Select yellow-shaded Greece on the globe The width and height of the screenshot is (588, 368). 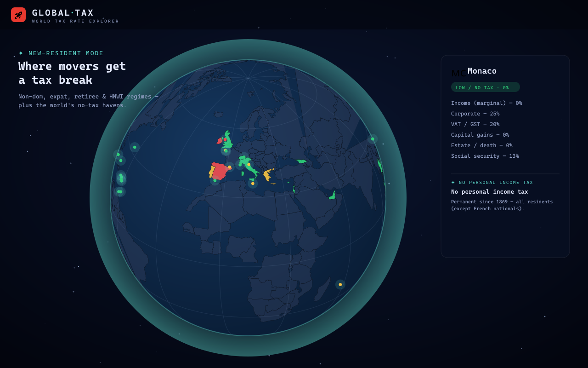click(x=267, y=176)
